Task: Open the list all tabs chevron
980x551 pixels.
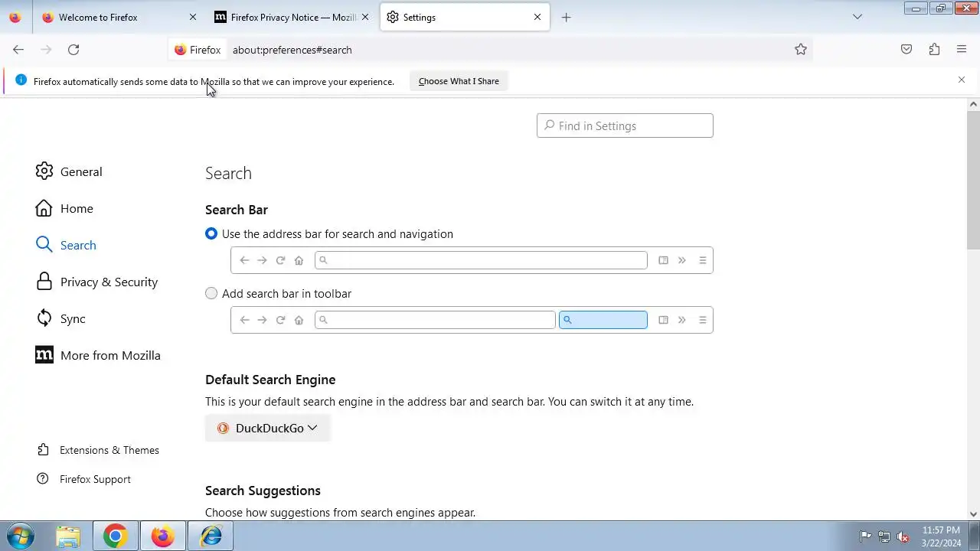Action: coord(857,17)
